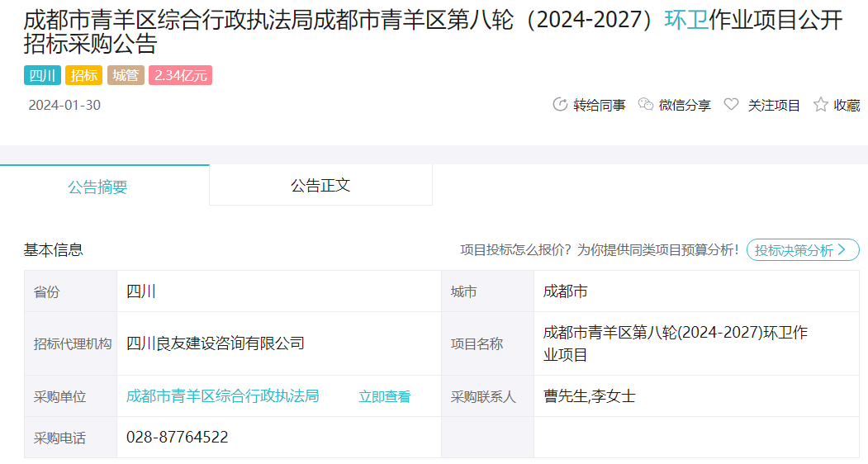868x464 pixels.
Task: Select the publish date 2024-01-30
Action: (64, 105)
